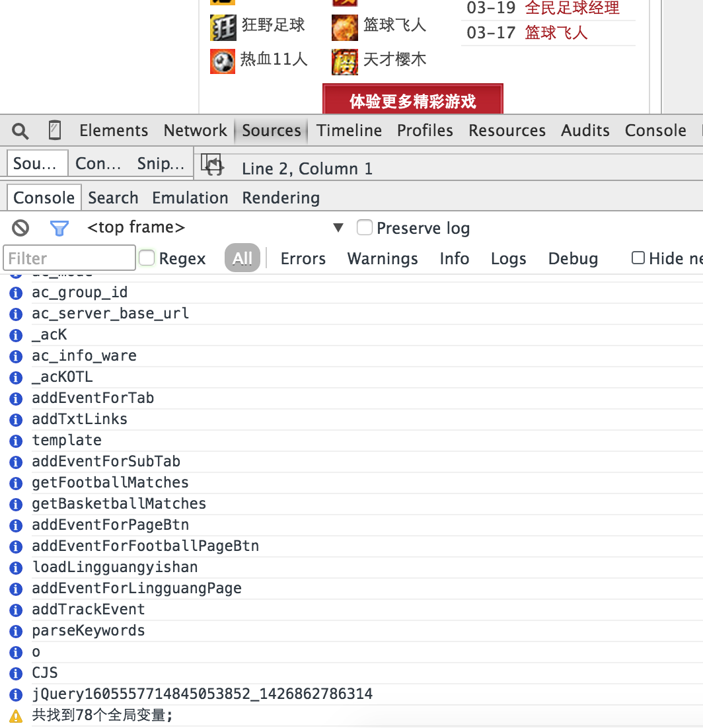The width and height of the screenshot is (703, 728).
Task: Click info icon beside template
Action: pyautogui.click(x=16, y=441)
